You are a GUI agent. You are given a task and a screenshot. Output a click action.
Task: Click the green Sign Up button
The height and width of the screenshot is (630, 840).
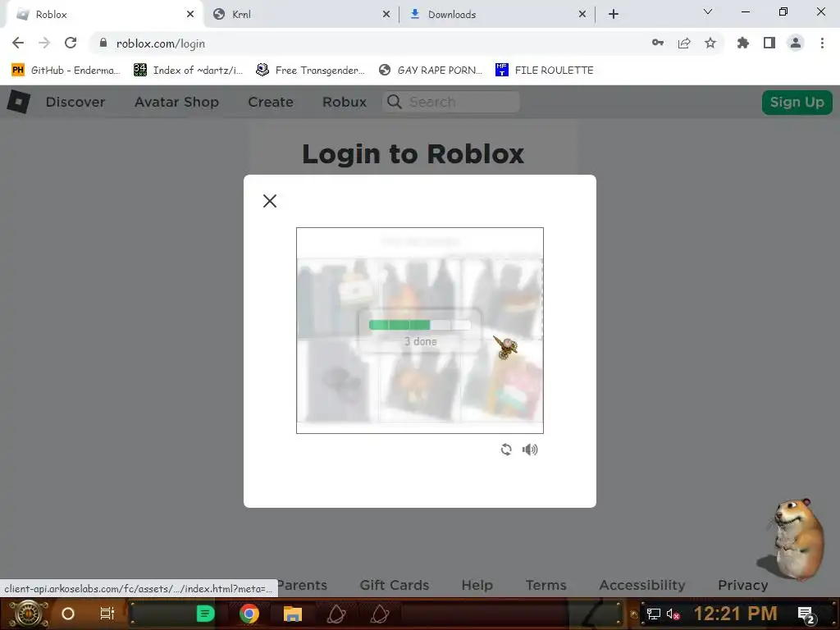[x=797, y=103]
